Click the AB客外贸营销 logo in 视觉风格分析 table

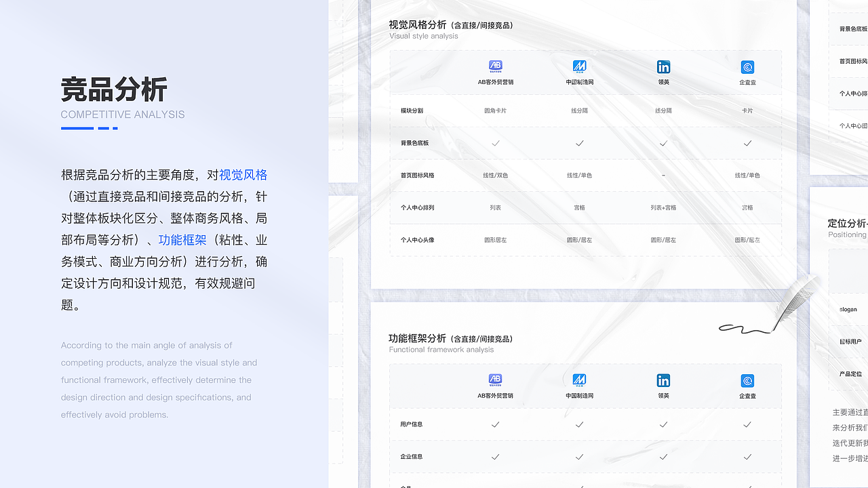pyautogui.click(x=496, y=66)
